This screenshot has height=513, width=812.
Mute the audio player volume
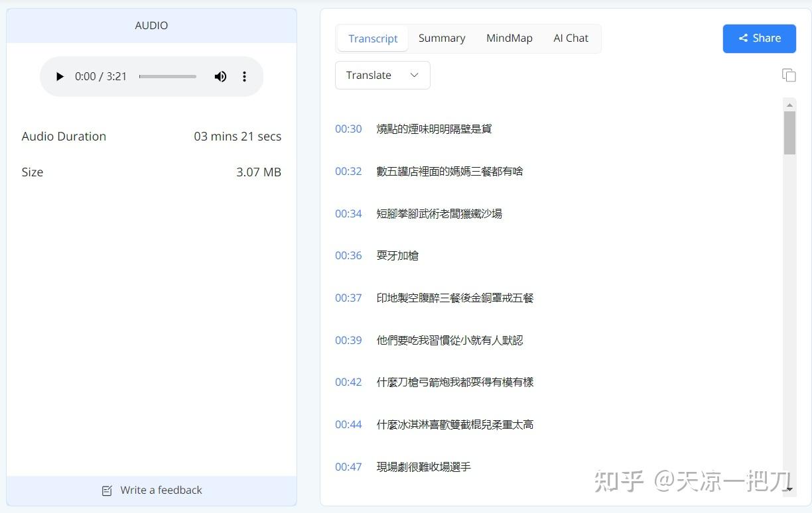(220, 76)
